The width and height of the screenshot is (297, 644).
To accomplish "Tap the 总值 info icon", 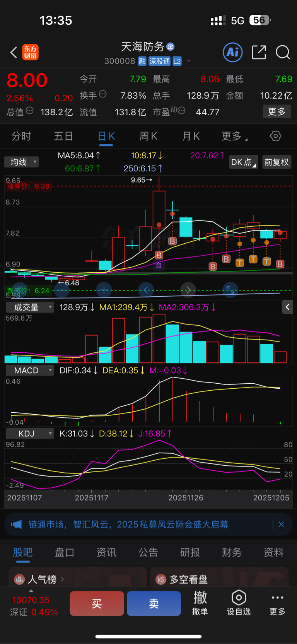I will pyautogui.click(x=29, y=111).
